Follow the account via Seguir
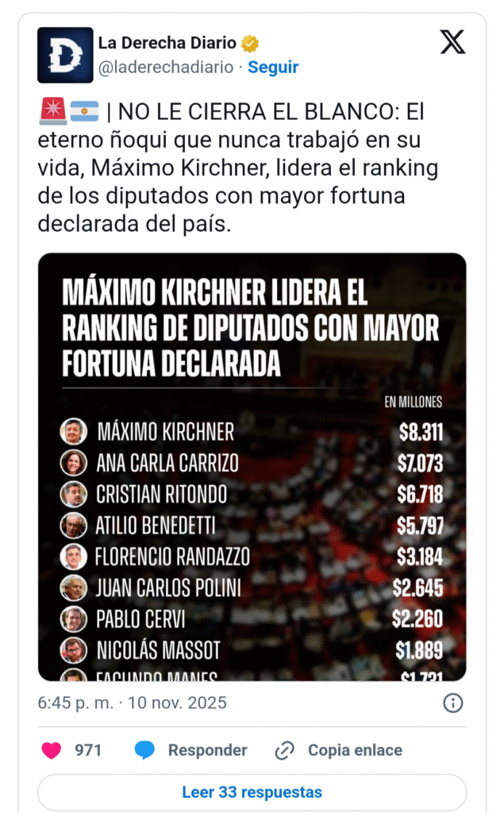This screenshot has width=504, height=813. coord(273,67)
